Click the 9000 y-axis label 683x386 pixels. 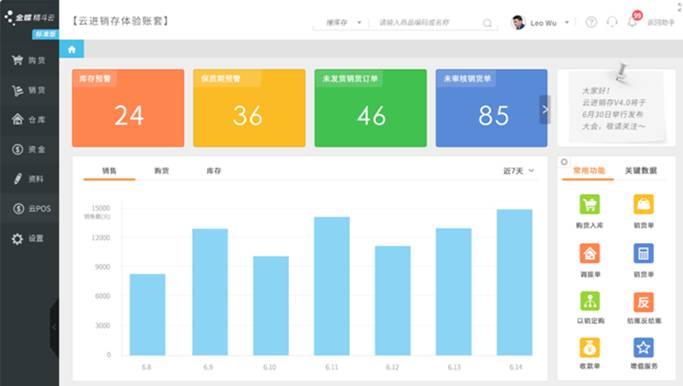tap(103, 267)
